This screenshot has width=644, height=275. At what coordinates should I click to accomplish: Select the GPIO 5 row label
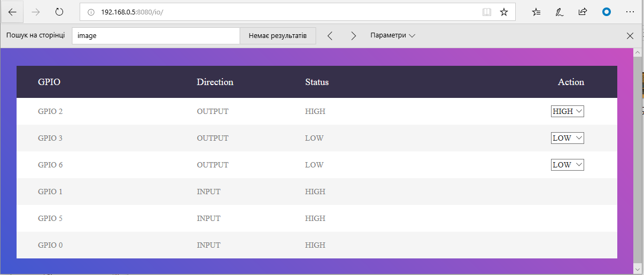pyautogui.click(x=50, y=218)
